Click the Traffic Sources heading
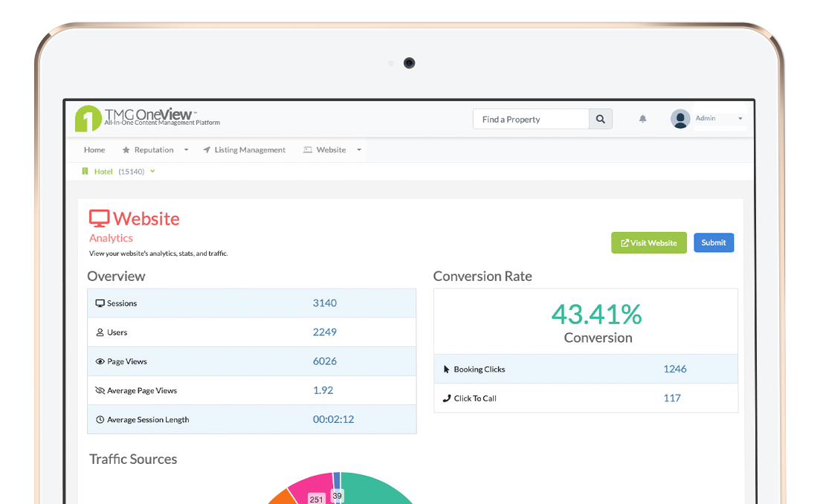This screenshot has width=823, height=504. [x=133, y=459]
